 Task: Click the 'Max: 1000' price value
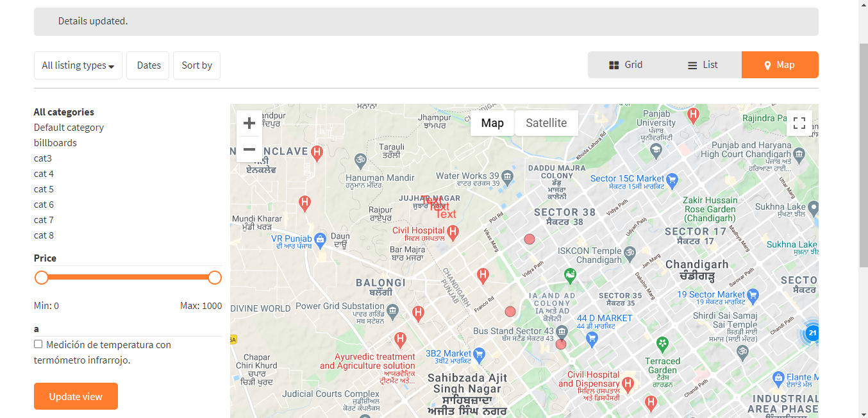(201, 306)
